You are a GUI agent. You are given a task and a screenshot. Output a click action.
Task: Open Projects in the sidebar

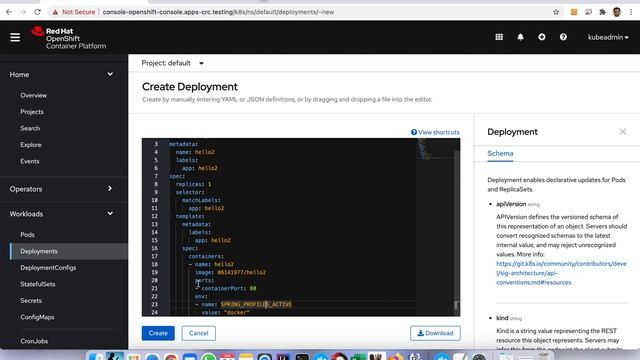32,112
